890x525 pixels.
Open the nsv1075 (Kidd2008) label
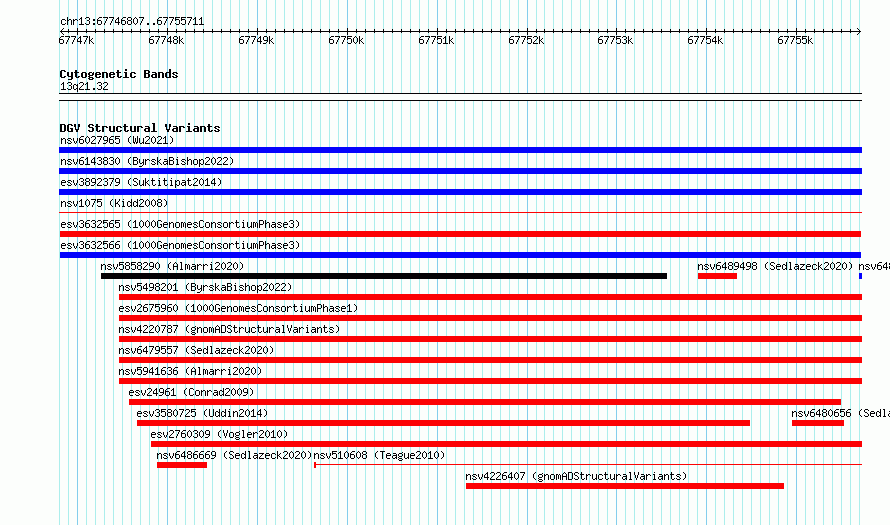pos(114,203)
